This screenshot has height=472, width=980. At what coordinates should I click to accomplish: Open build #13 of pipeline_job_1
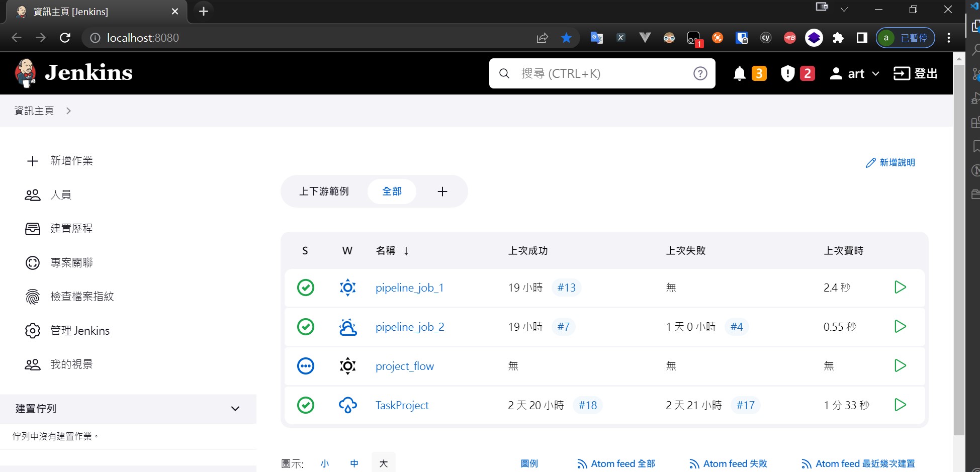[x=567, y=288]
